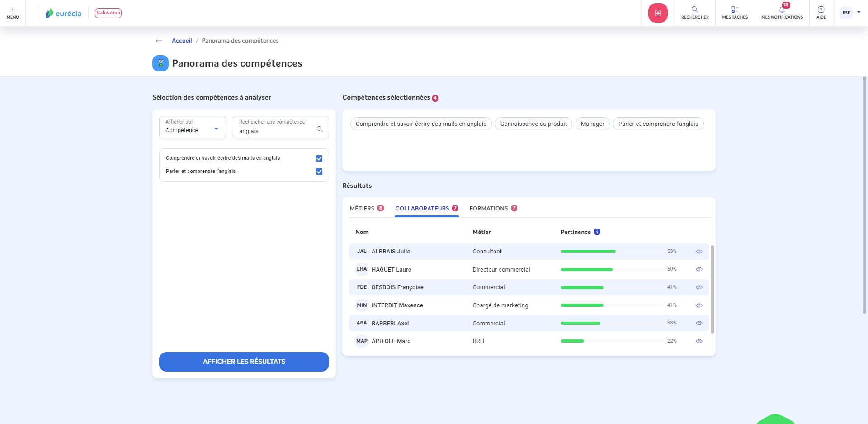868x424 pixels.
Task: Click the FDE avatar badge
Action: (x=362, y=287)
